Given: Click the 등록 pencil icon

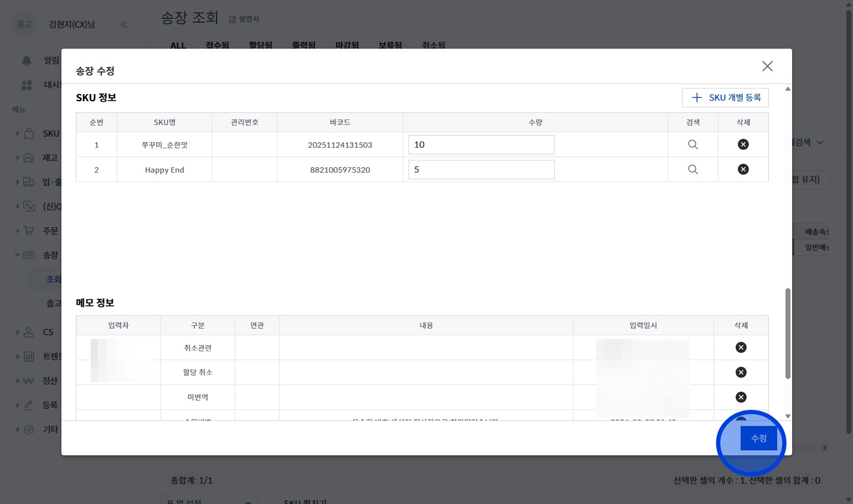Looking at the screenshot, I should [x=29, y=405].
